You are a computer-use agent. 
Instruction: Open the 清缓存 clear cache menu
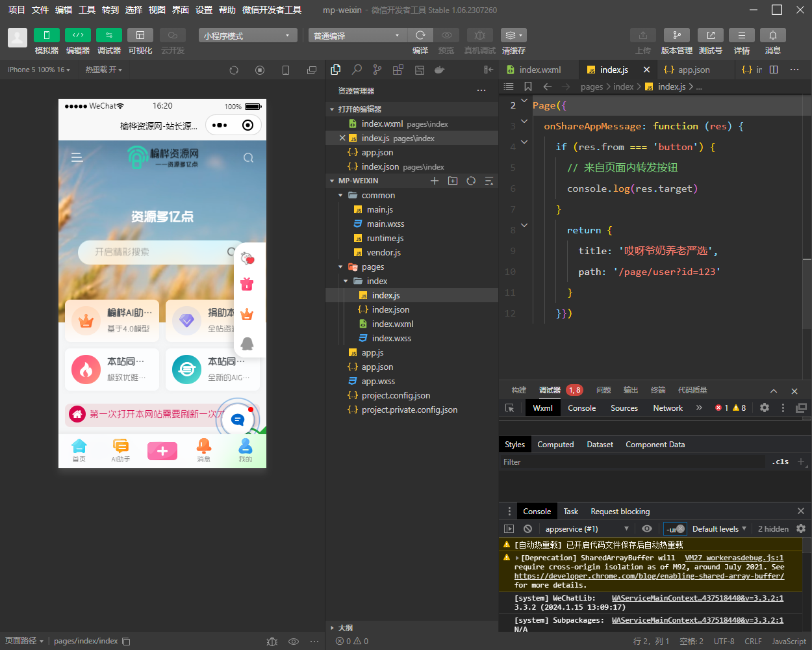[513, 35]
